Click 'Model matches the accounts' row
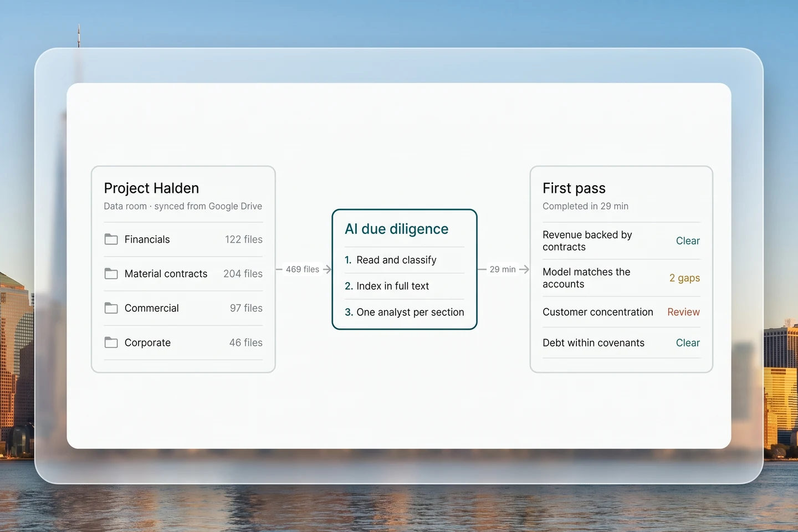 point(621,278)
